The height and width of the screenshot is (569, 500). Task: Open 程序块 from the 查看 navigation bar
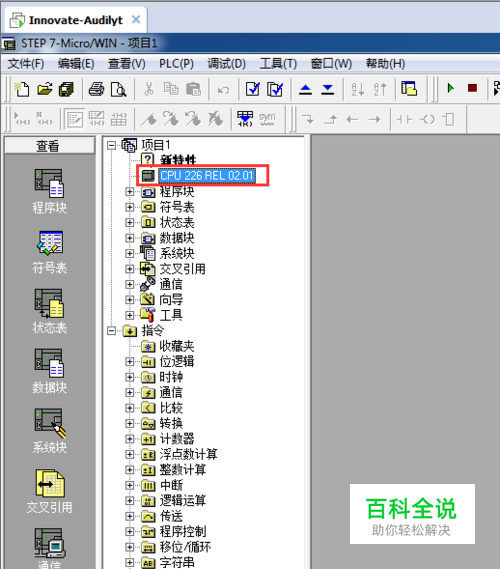50,192
